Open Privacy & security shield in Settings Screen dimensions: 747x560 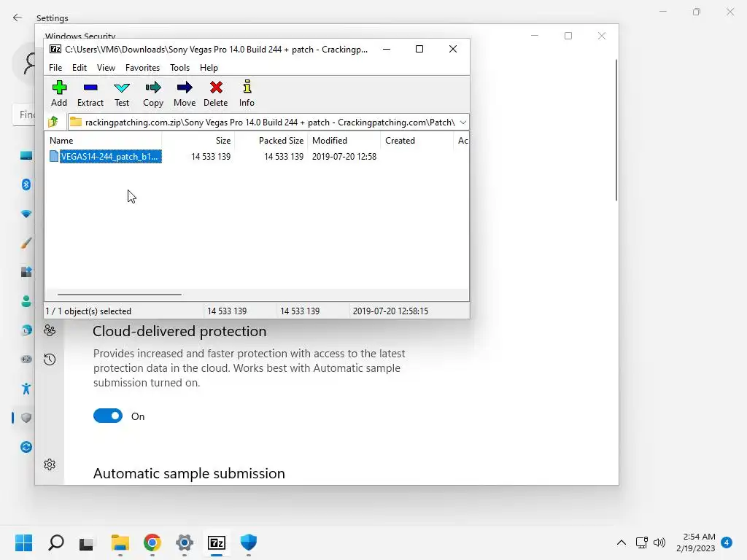point(26,418)
